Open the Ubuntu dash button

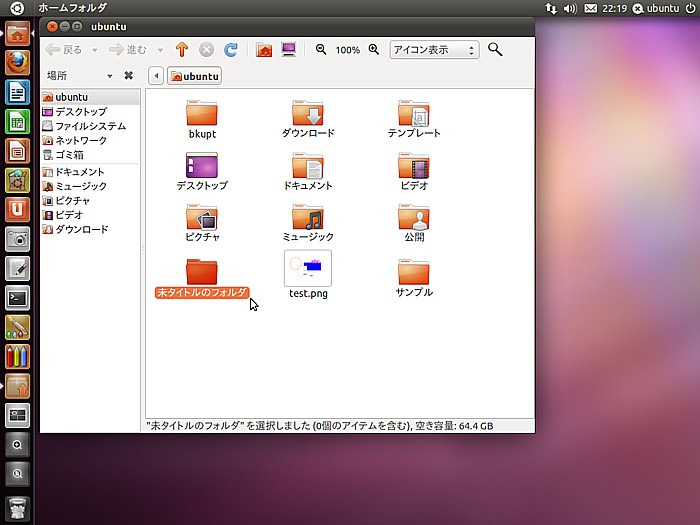coord(17,8)
